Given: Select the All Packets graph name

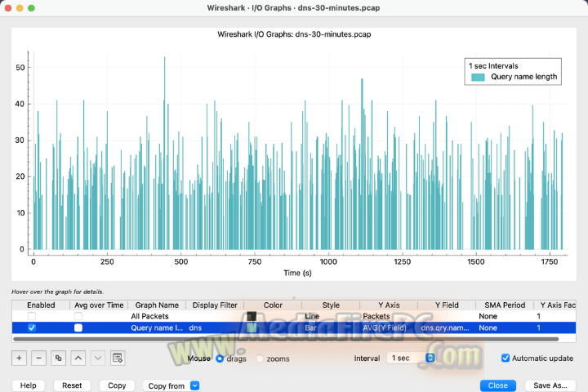Looking at the screenshot, I should 149,316.
